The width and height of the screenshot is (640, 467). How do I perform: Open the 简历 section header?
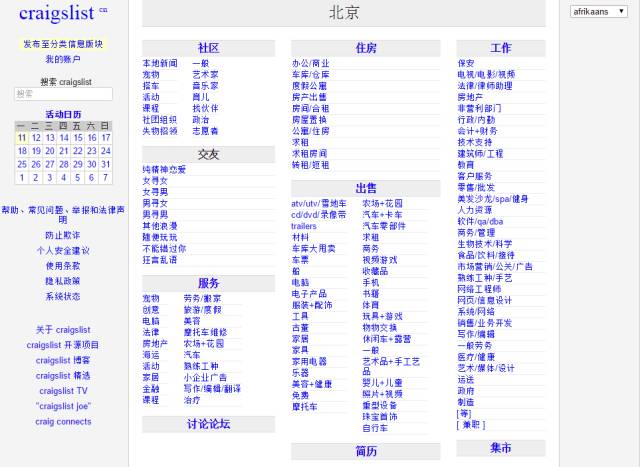coord(366,451)
